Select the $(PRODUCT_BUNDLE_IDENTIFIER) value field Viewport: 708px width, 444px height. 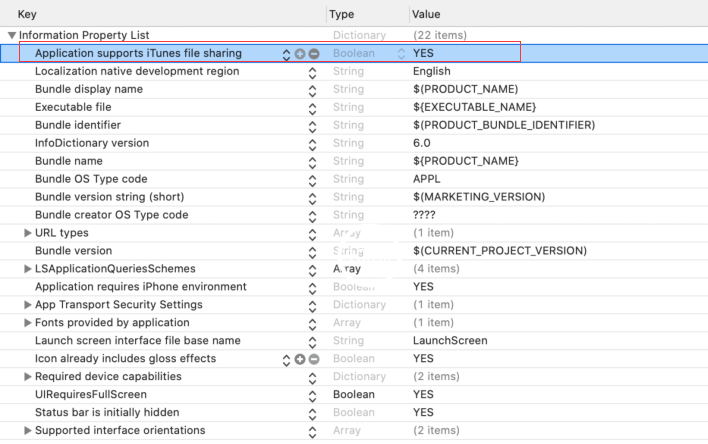pos(503,125)
